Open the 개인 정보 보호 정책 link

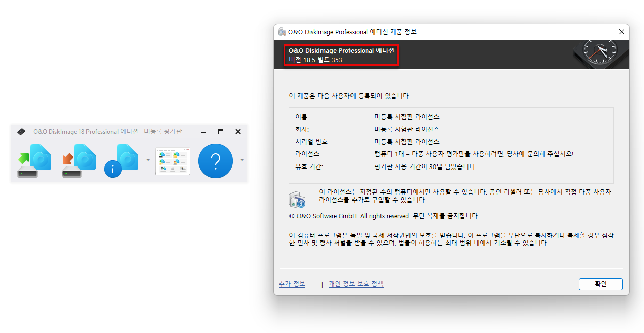pyautogui.click(x=356, y=284)
